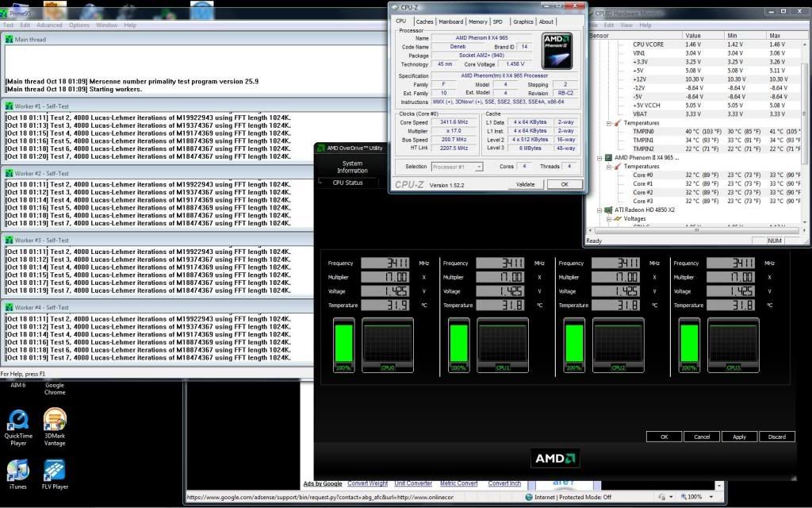Open the FLV Player desktop shortcut
Screen dimensions: 812x508
coord(55,470)
